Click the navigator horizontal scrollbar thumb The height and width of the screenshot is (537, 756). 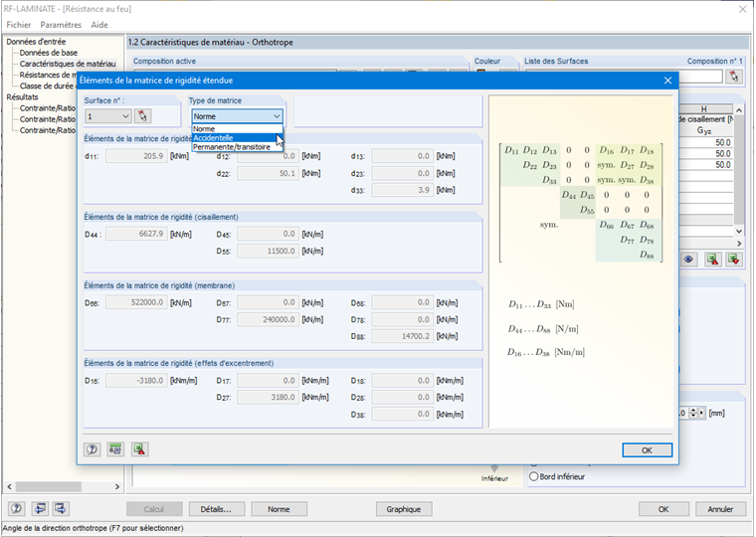(x=48, y=487)
